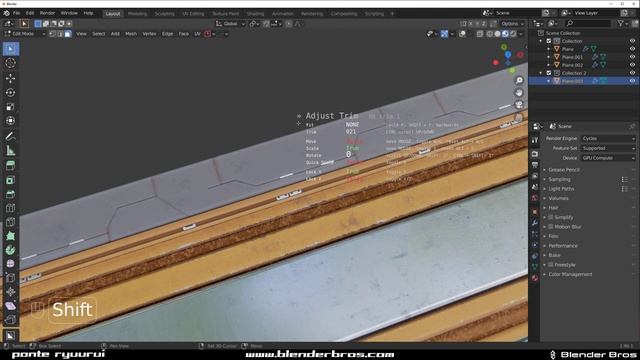Open the Modifiers wrench tab icon
The image size is (640, 360).
(x=535, y=223)
